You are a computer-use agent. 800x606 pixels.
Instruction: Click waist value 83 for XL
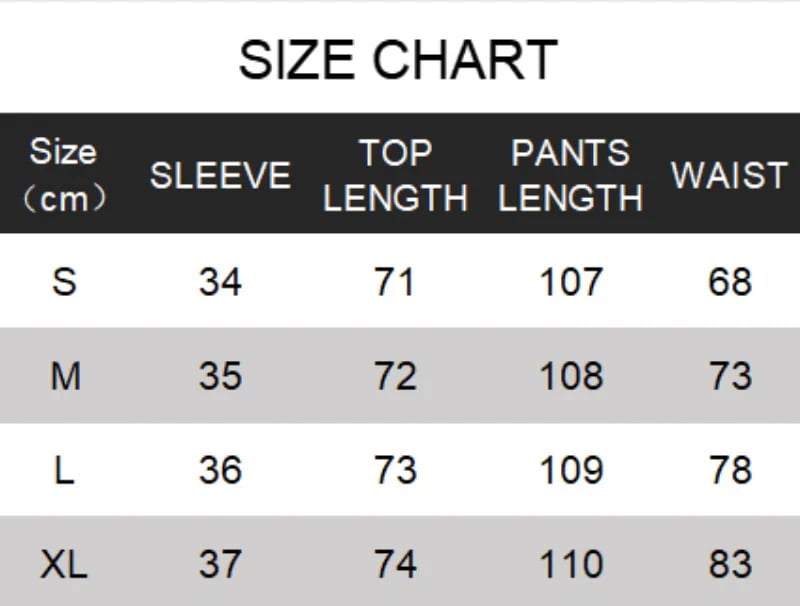tap(730, 564)
